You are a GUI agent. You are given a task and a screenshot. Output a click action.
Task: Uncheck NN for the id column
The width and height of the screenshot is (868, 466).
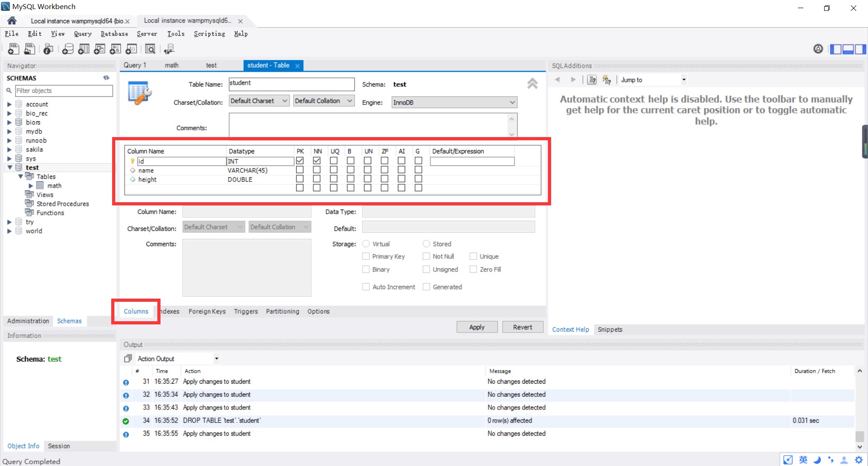[317, 161]
